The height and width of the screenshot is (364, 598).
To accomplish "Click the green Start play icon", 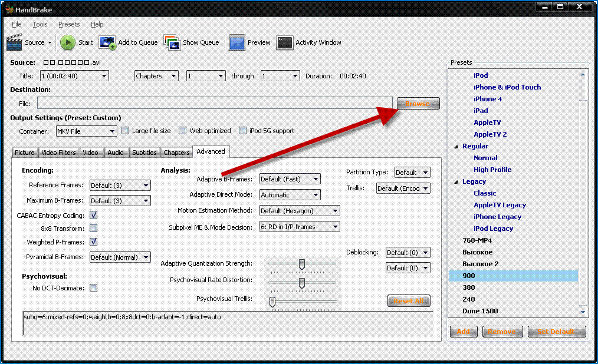I will [x=68, y=42].
